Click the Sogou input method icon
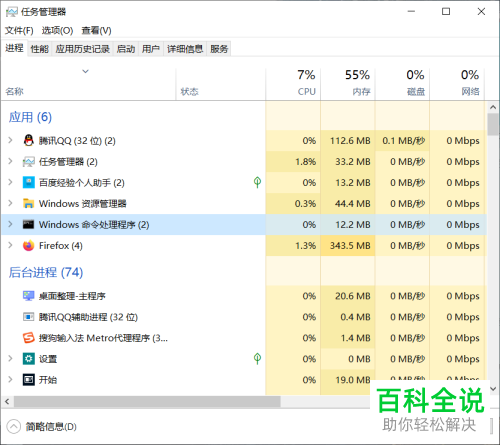Screen dimensions: 500x445 [29, 338]
